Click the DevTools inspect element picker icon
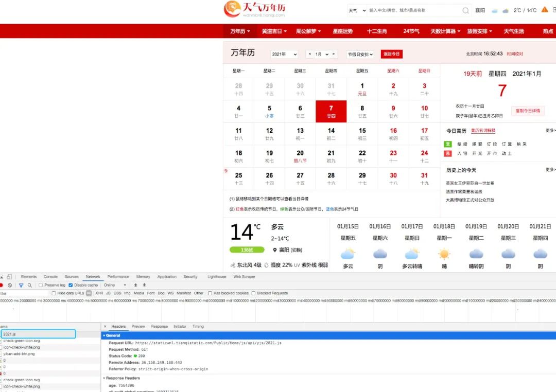The image size is (556, 392). pos(2,277)
